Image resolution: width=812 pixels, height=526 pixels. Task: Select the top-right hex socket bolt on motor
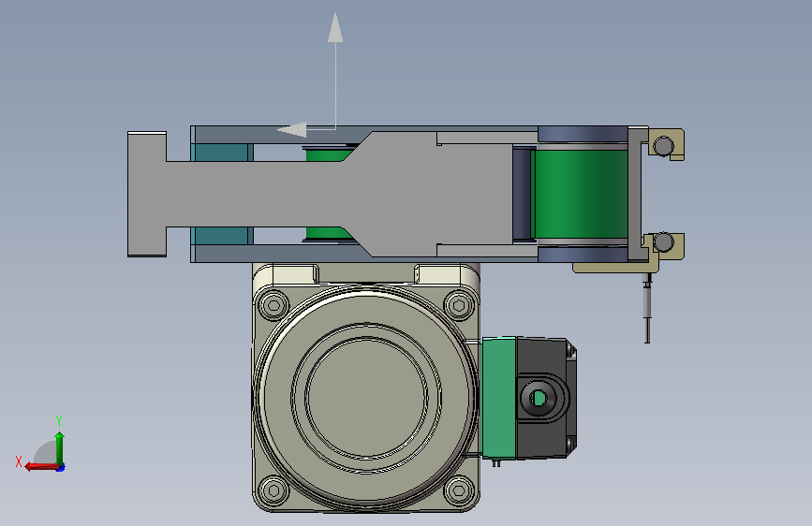point(459,305)
